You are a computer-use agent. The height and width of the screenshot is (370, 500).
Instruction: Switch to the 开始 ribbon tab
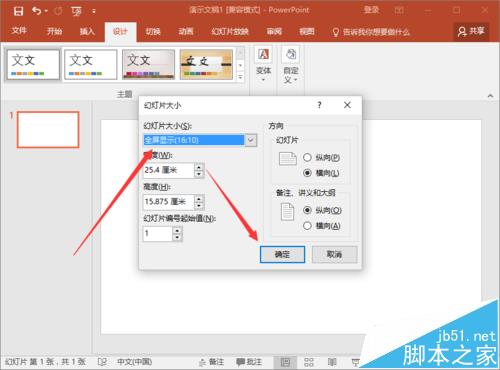[54, 32]
